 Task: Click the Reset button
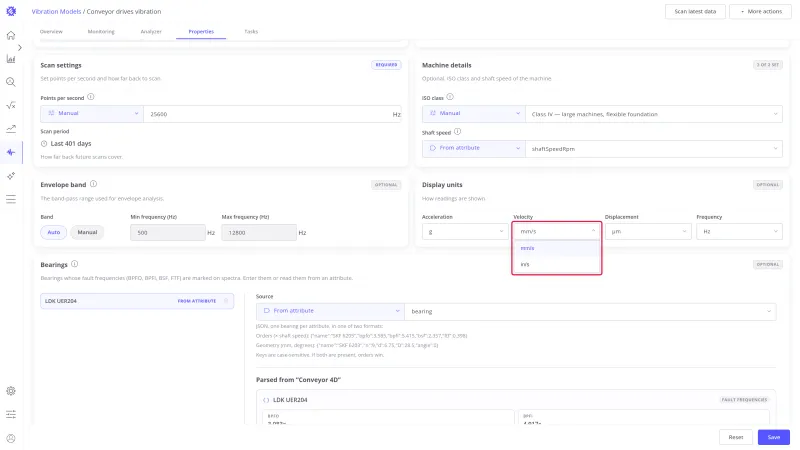736,437
